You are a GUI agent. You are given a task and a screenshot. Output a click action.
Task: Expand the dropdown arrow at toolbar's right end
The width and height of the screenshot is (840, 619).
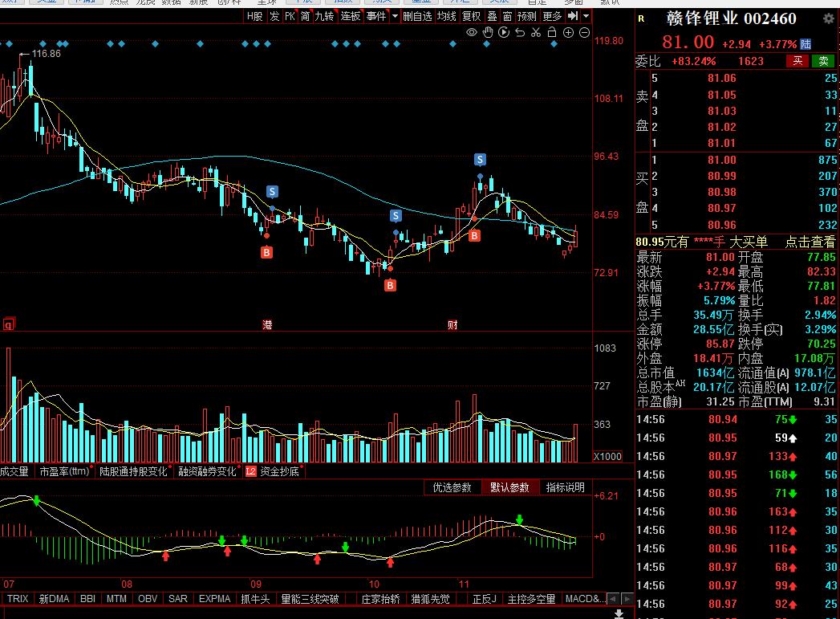pos(586,16)
